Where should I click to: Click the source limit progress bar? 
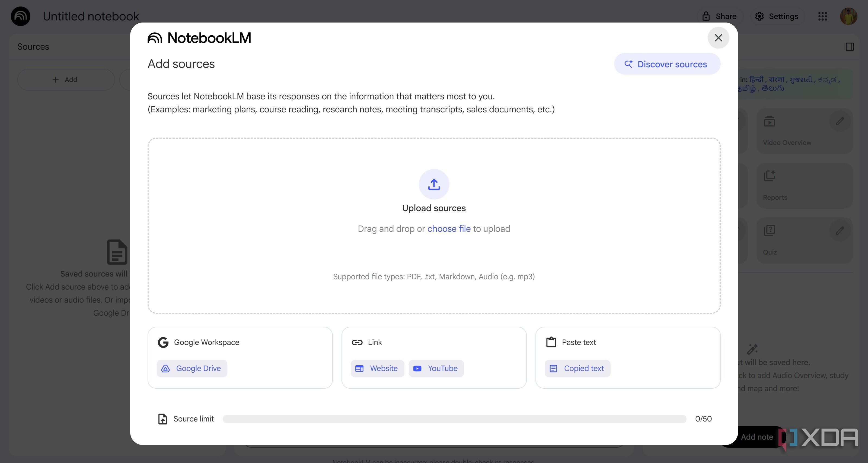pos(454,419)
